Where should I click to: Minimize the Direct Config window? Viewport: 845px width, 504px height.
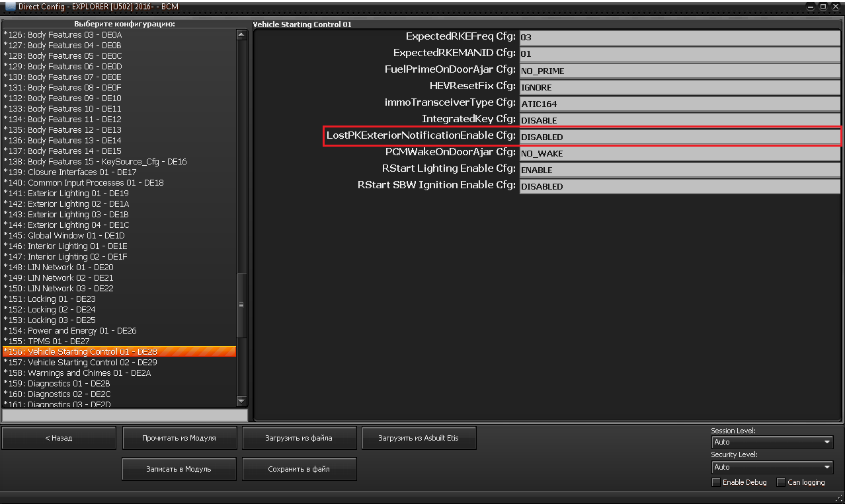coord(811,6)
